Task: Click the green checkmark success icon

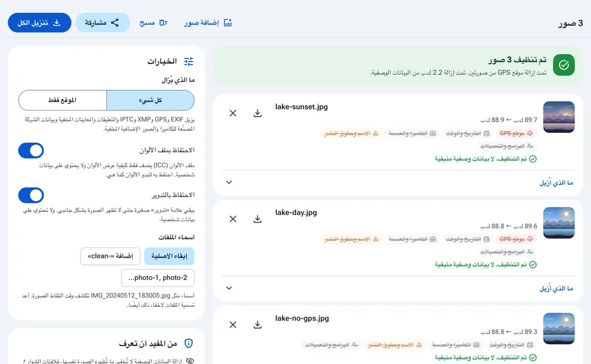Action: click(564, 65)
